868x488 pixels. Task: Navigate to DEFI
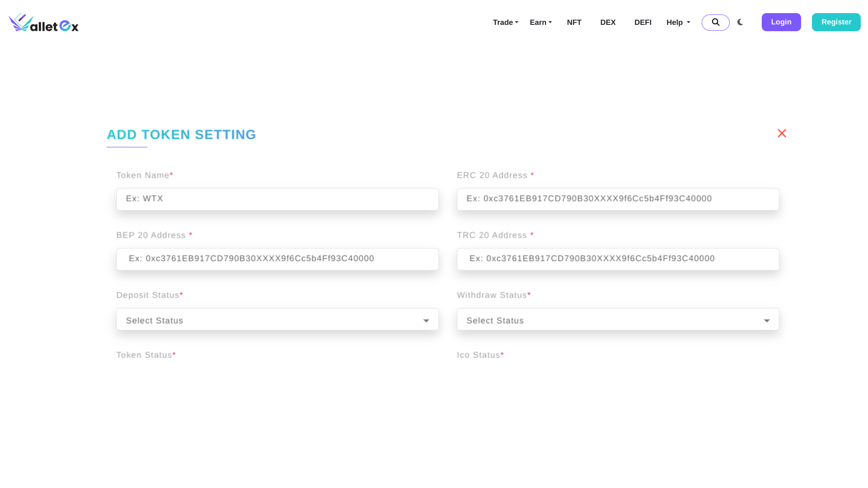point(643,22)
